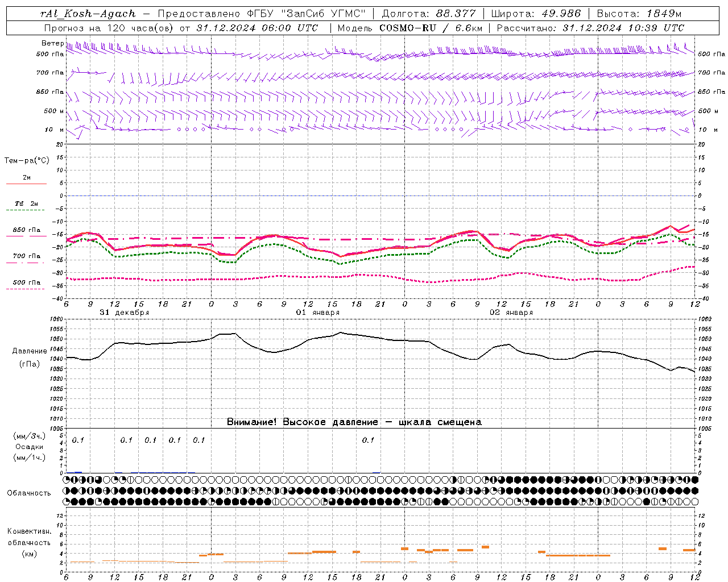Viewport: 728px width, 582px height.
Task: Select the (км) unit label for convective clouds
Action: pos(29,554)
